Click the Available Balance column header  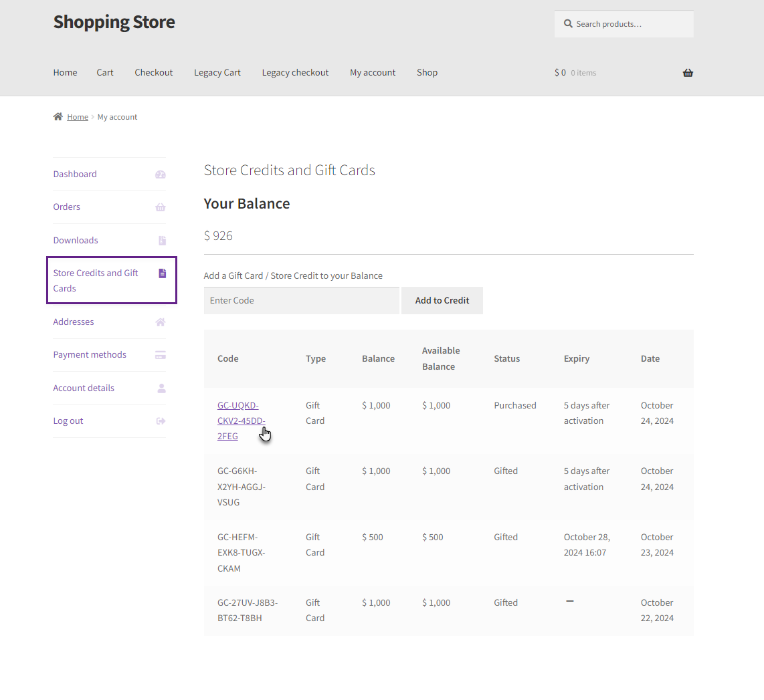click(x=441, y=358)
